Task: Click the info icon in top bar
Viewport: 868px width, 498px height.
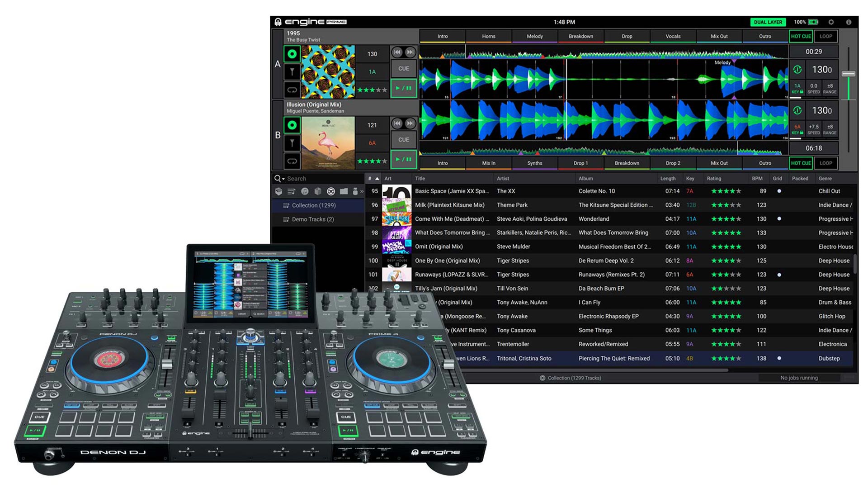Action: (849, 22)
